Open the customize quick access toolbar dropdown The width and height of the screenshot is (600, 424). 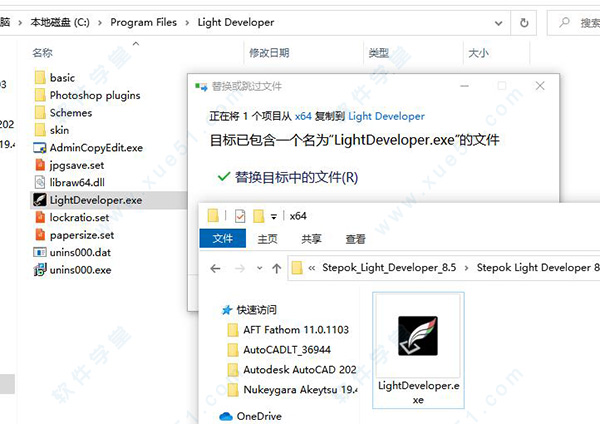click(x=274, y=217)
